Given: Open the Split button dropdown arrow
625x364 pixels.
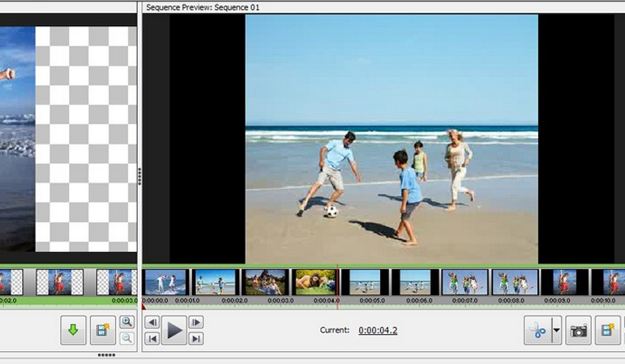Looking at the screenshot, I should tap(557, 330).
